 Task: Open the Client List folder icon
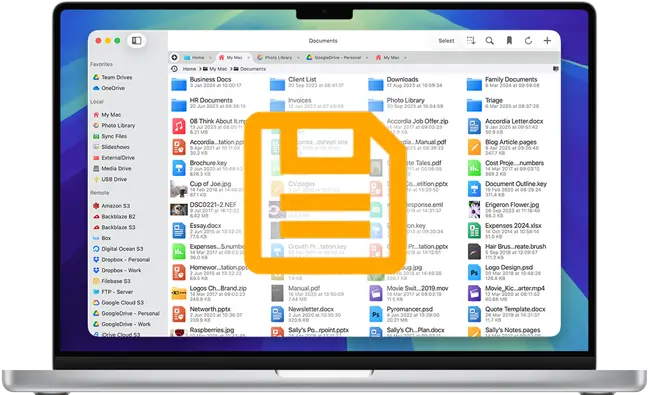277,84
